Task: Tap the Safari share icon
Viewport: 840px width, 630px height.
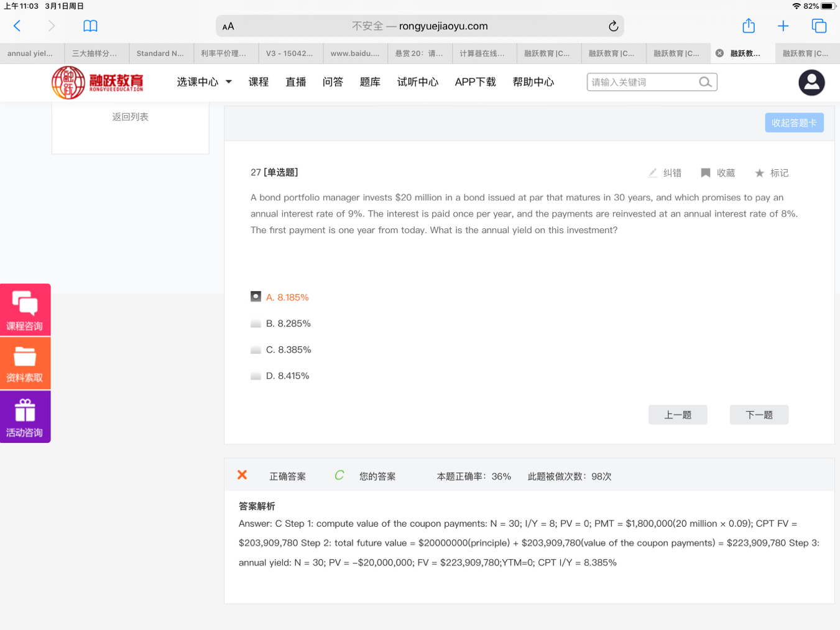Action: click(749, 26)
